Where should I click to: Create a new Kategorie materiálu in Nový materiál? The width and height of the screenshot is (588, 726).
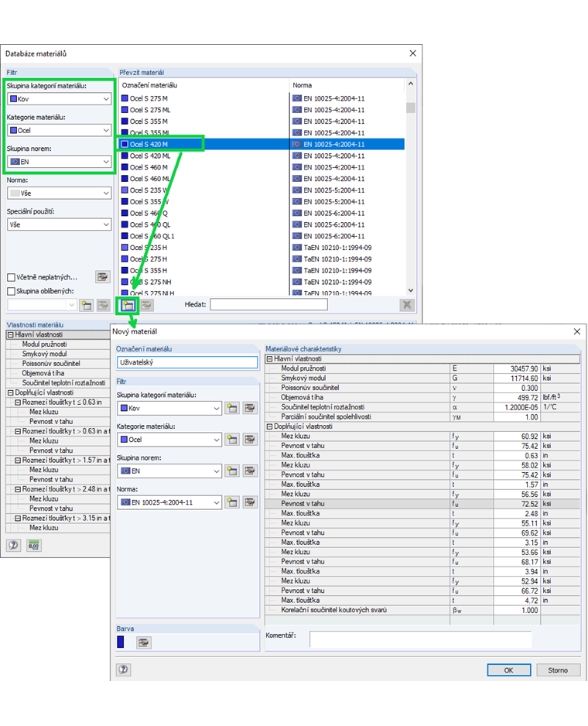coord(232,440)
